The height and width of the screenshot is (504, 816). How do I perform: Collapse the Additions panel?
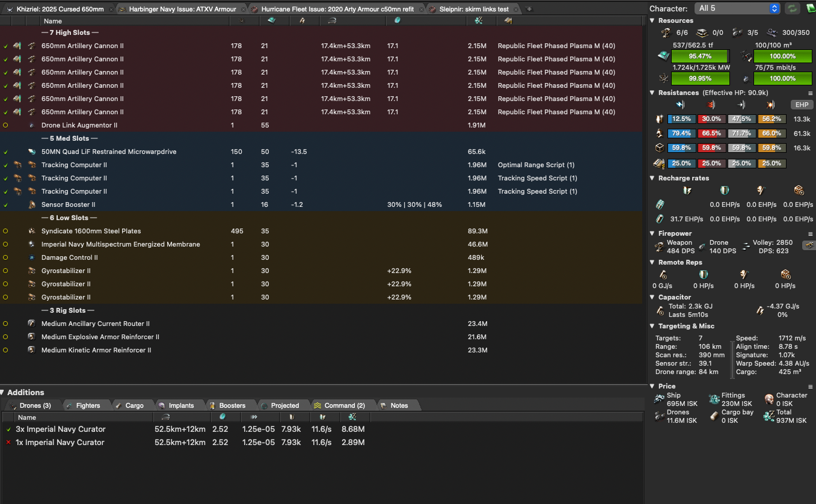tap(3, 393)
